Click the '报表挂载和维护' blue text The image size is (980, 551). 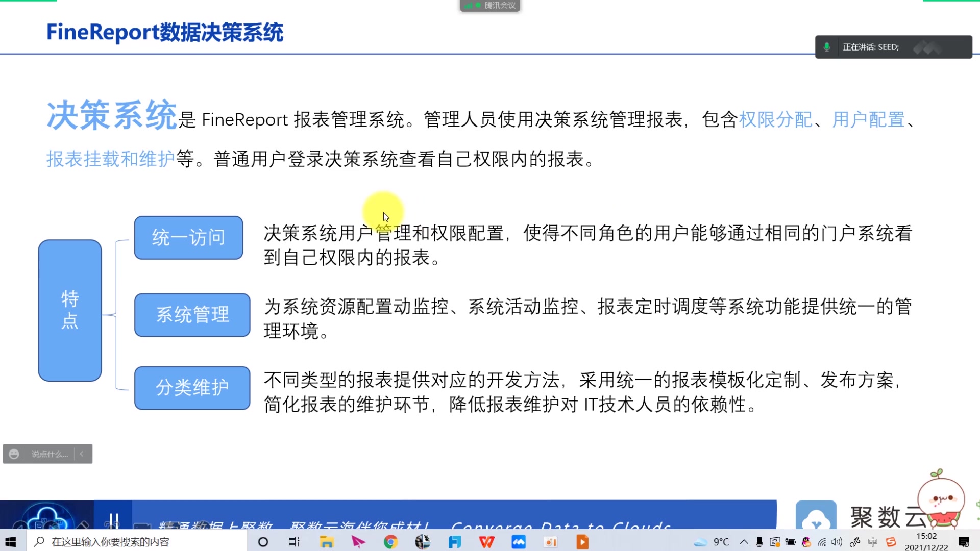point(111,159)
